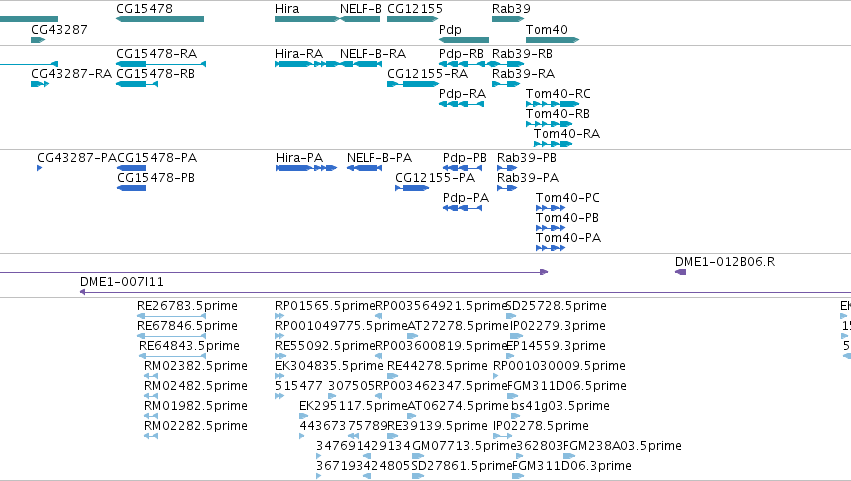Click transcript NELF-B-RA label
This screenshot has height=481, width=851.
tap(373, 54)
